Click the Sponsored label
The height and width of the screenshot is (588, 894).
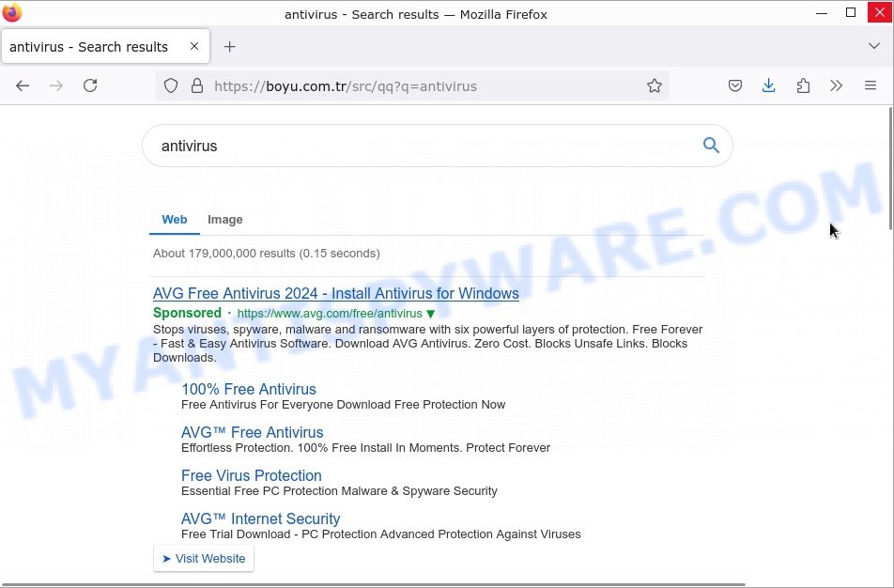click(x=187, y=313)
